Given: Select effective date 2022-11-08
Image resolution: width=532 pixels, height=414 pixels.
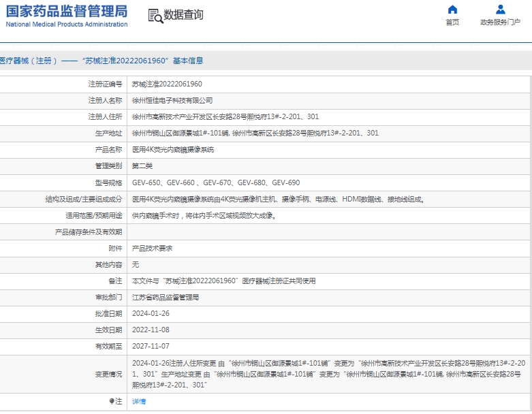Looking at the screenshot, I should [x=151, y=330].
